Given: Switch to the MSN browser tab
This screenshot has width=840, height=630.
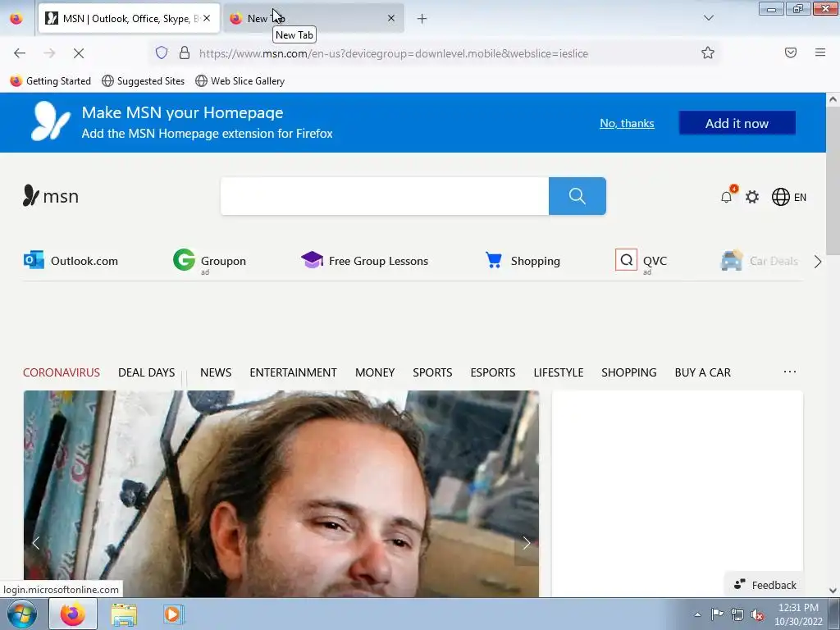Looking at the screenshot, I should coord(129,19).
